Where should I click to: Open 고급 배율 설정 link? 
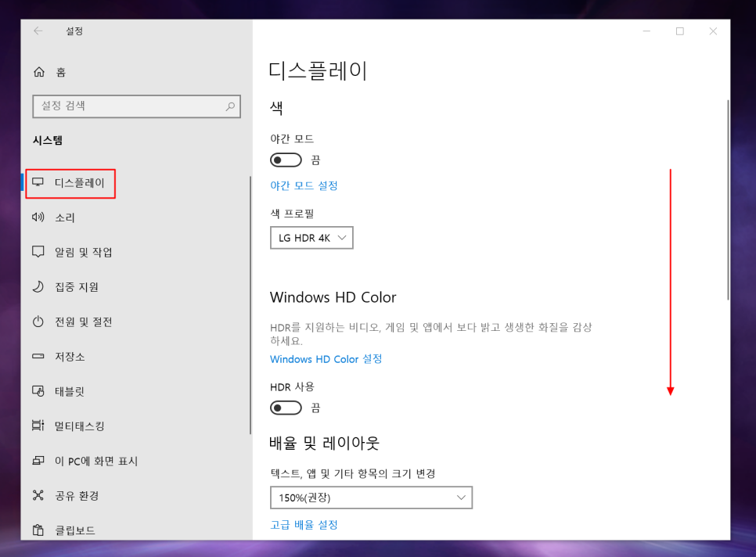[304, 525]
